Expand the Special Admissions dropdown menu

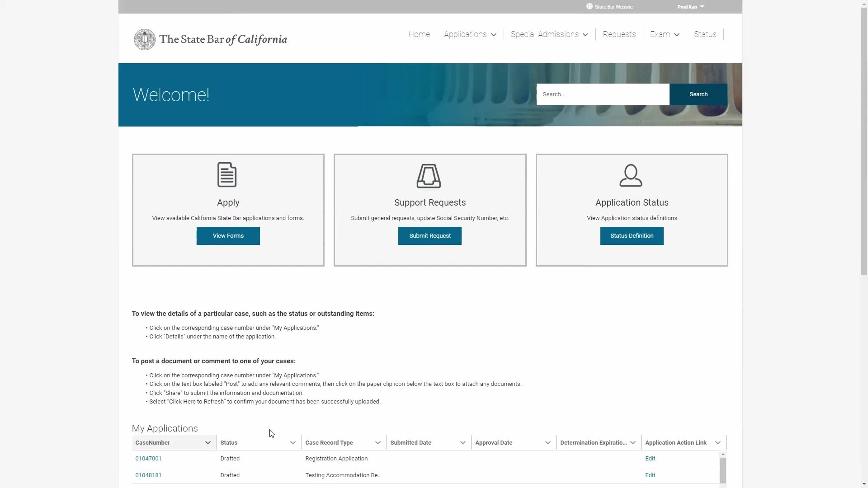point(549,34)
